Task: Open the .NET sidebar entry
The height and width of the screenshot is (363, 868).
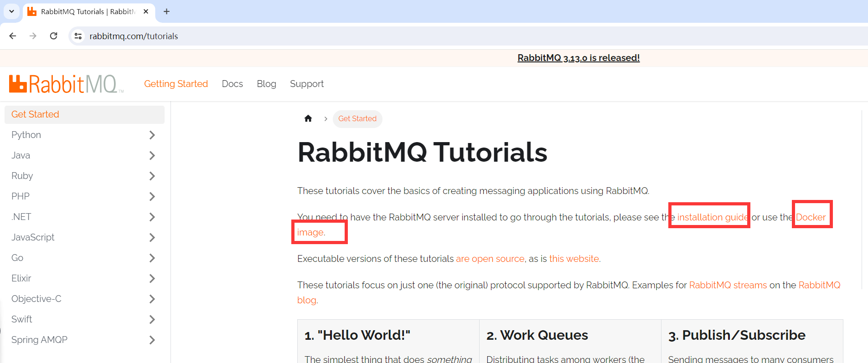Action: pos(21,217)
